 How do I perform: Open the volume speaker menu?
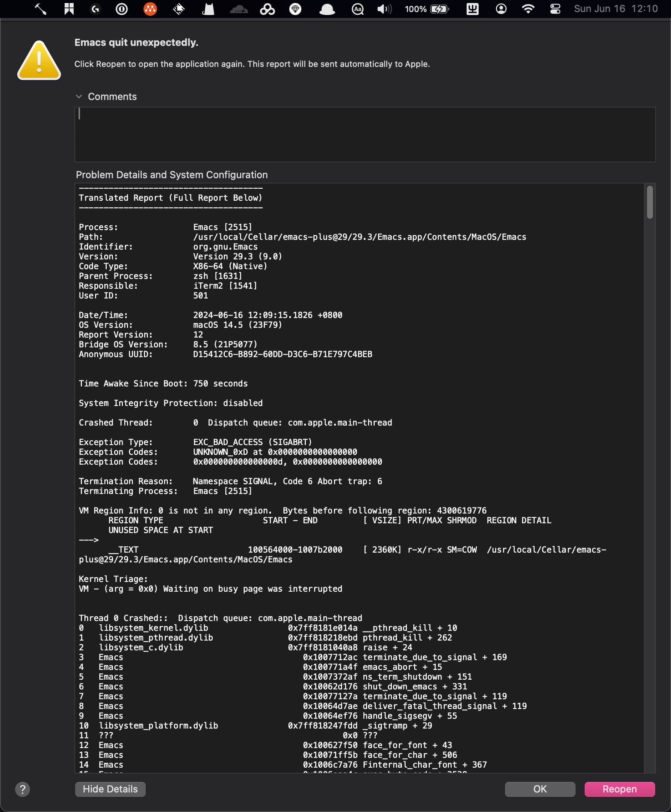point(384,9)
